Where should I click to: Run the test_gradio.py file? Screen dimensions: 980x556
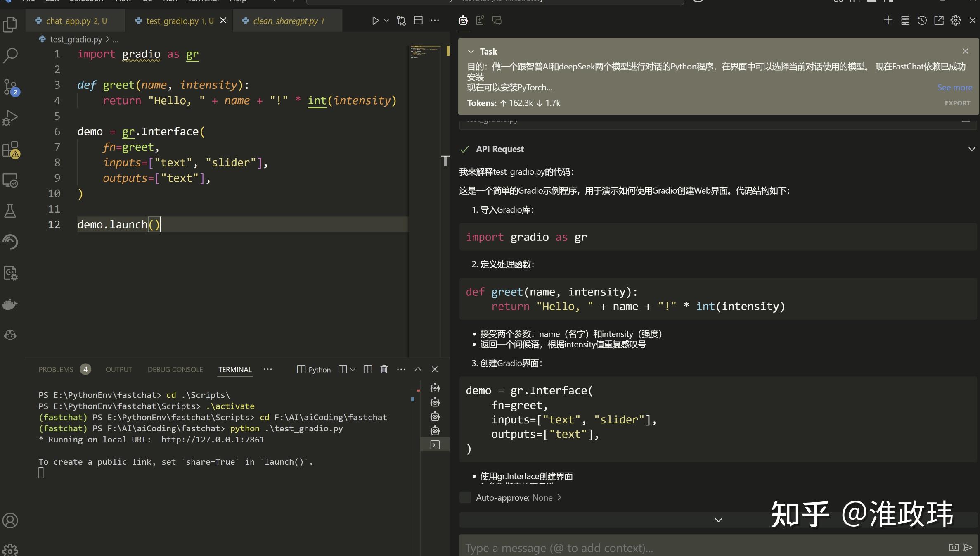pos(376,20)
